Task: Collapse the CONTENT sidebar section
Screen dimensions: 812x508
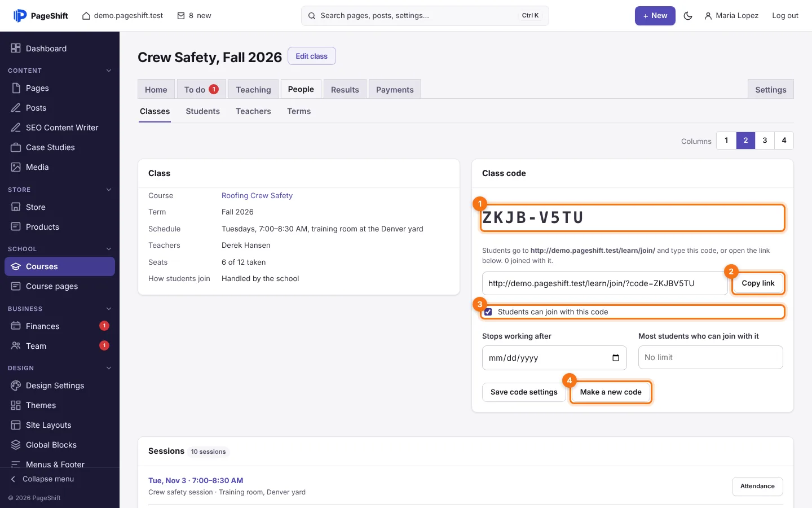Action: pos(109,71)
